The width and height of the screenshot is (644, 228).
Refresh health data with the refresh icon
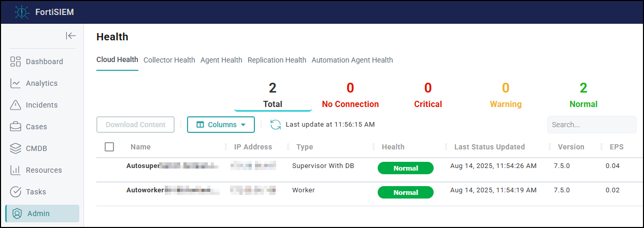click(276, 125)
